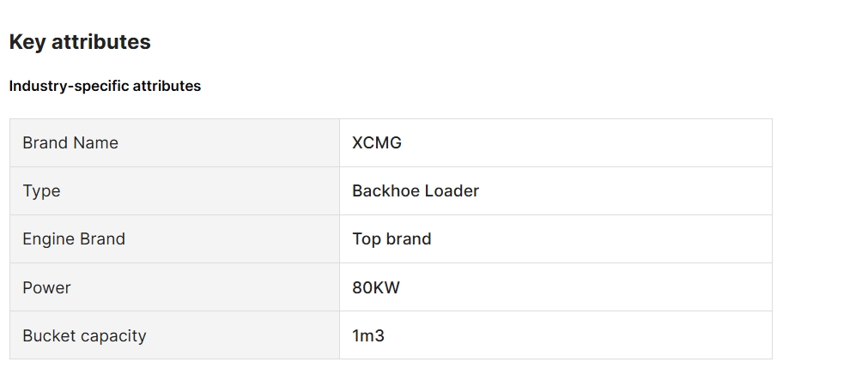Click the empty area of the 1m3 row
The width and height of the screenshot is (868, 368).
579,335
